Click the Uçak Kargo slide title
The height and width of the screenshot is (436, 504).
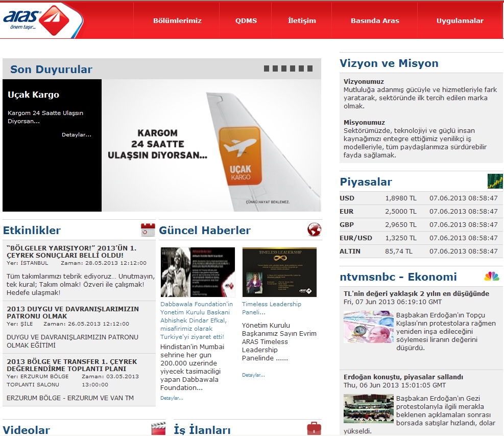click(33, 95)
